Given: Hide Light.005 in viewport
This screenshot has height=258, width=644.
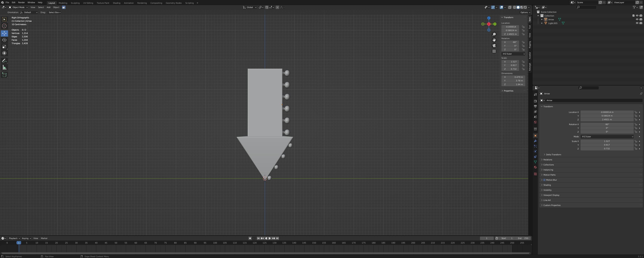Looking at the screenshot, I should (x=637, y=23).
